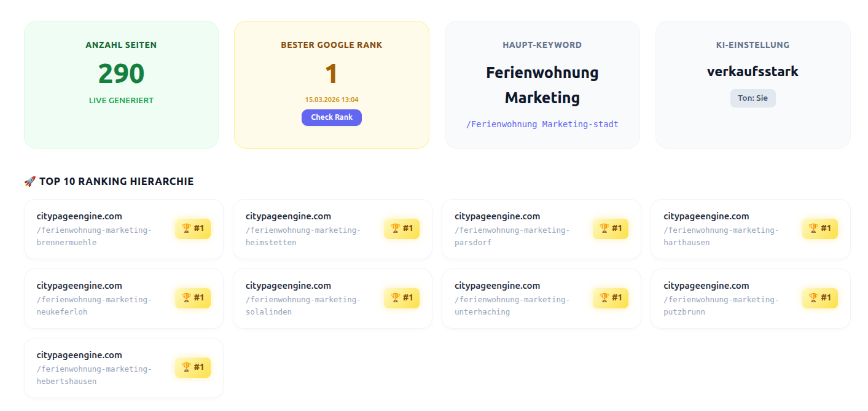Viewport: 868px width, 411px height.
Task: Click the trophy #1 badge for neukeferloh
Action: pyautogui.click(x=193, y=298)
